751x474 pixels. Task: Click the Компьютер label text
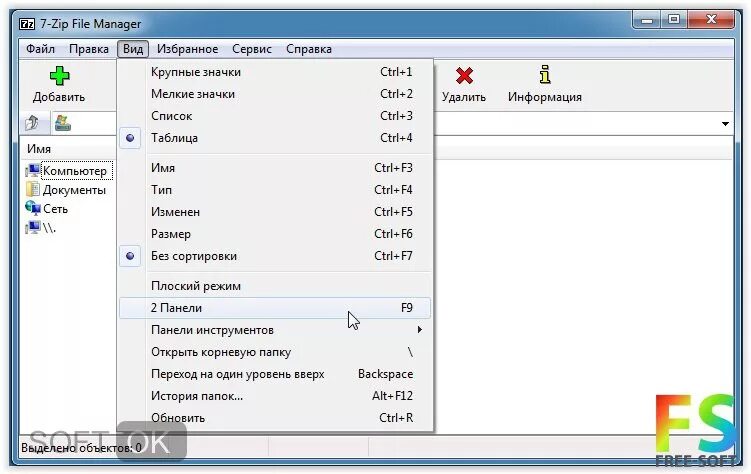click(x=75, y=171)
